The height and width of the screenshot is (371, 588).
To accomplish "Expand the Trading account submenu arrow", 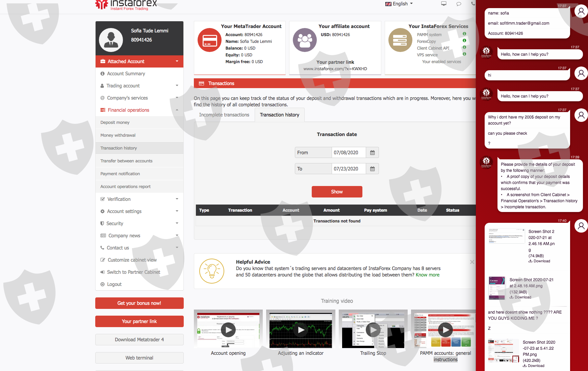I will click(177, 85).
